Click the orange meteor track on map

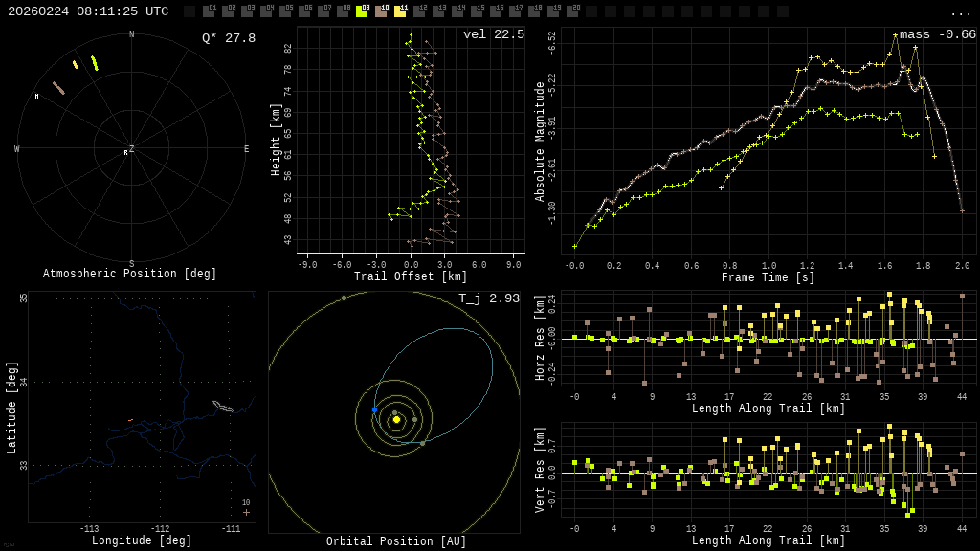[130, 420]
